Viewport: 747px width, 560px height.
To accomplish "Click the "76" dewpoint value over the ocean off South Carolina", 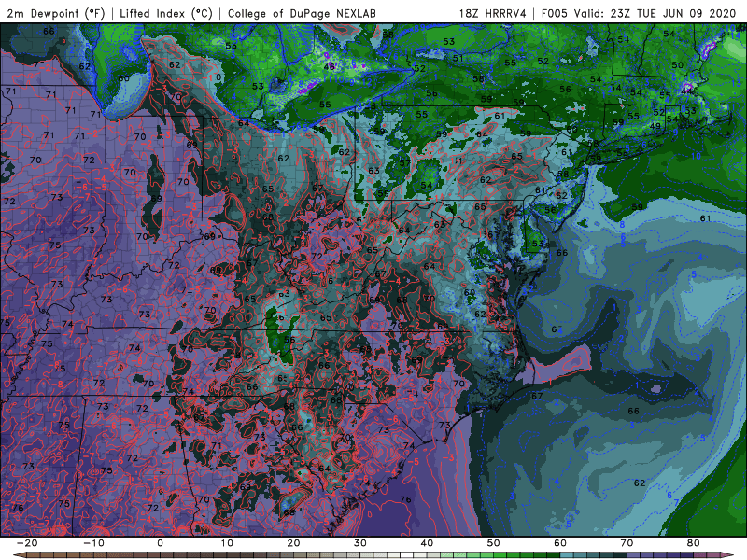I will (x=405, y=499).
